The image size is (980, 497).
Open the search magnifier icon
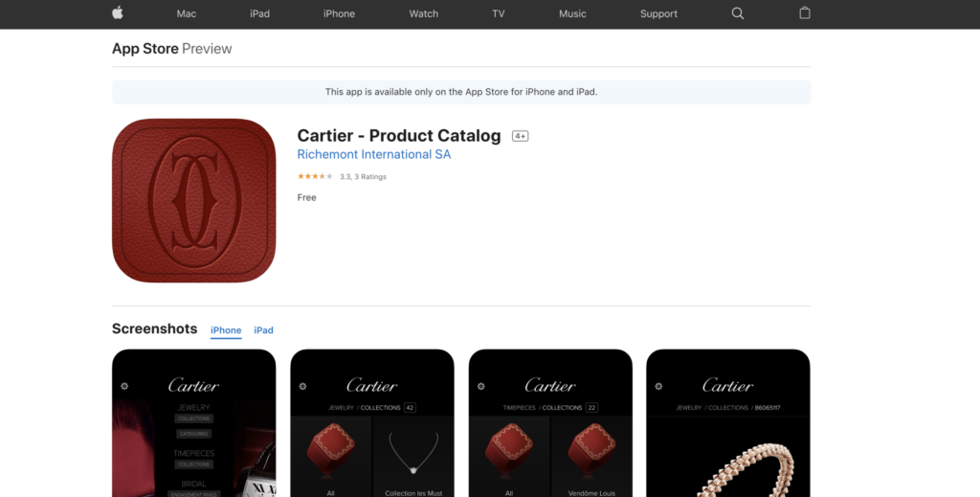pyautogui.click(x=738, y=13)
